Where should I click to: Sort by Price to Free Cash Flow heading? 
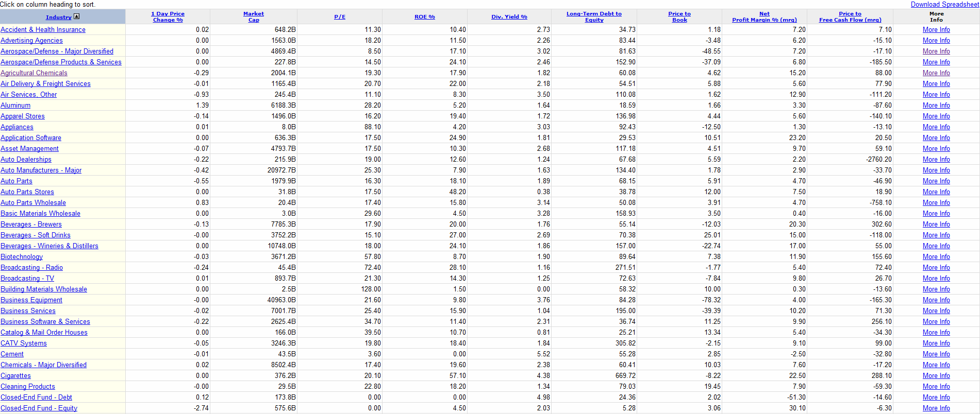850,16
